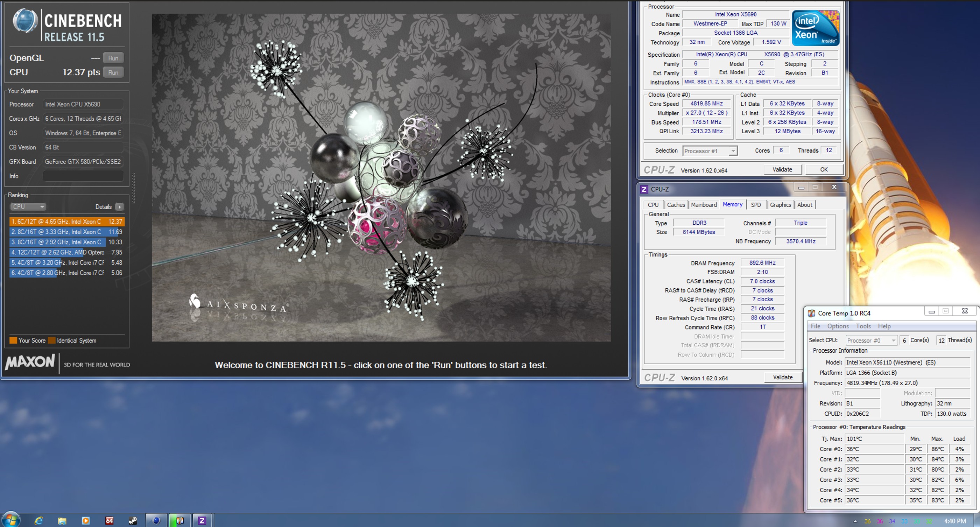Open the About tab in CPU-Z

pyautogui.click(x=805, y=205)
